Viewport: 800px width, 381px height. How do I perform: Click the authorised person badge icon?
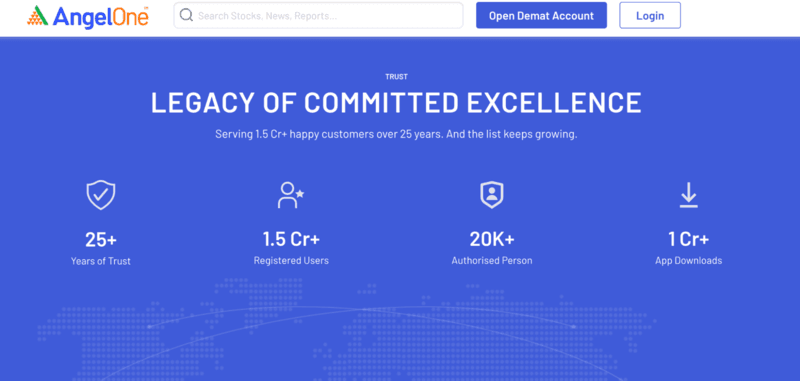(492, 195)
